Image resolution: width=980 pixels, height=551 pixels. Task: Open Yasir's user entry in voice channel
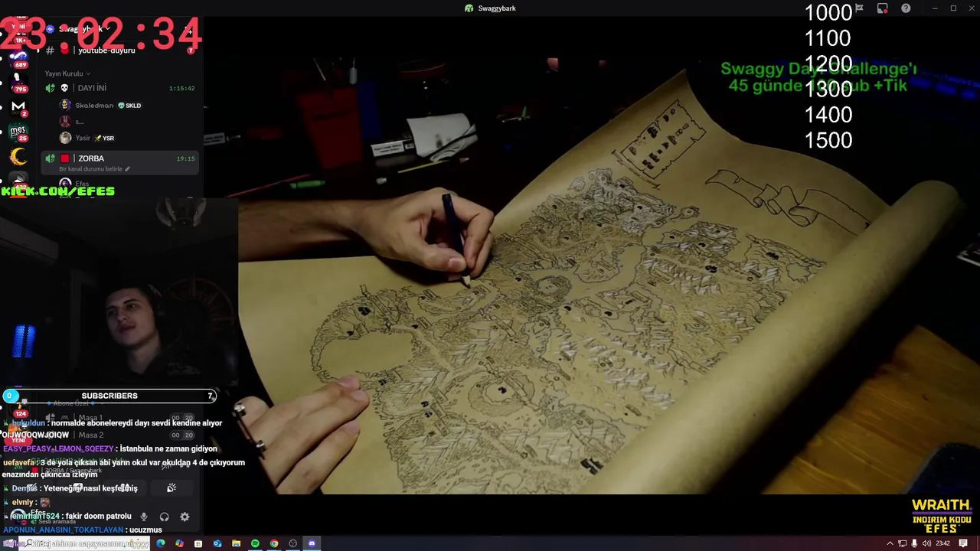(87, 138)
